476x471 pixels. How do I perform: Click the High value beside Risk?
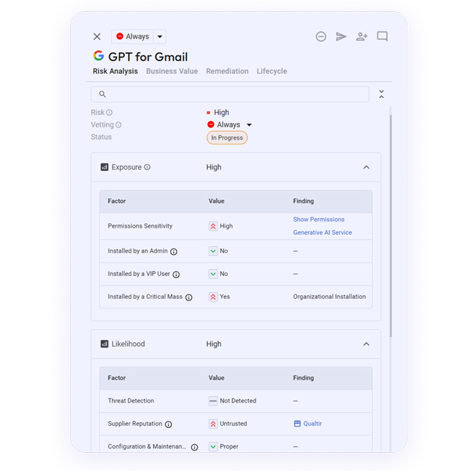[x=221, y=113]
